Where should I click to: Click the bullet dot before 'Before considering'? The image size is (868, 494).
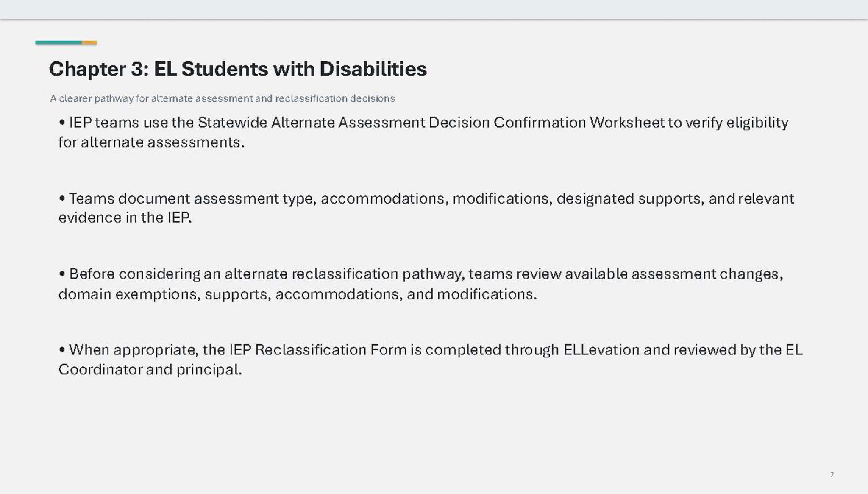pos(62,274)
